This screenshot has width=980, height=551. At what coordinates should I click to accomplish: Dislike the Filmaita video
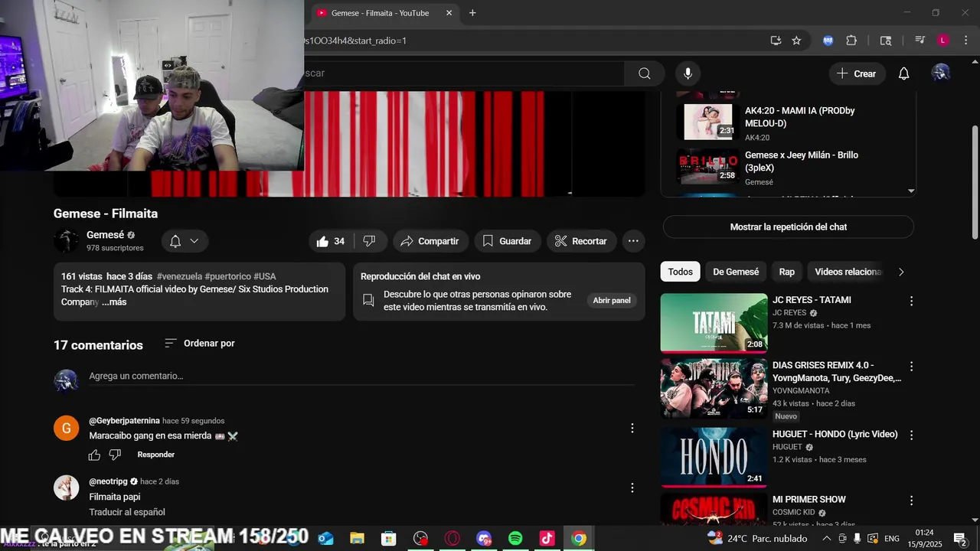coord(369,241)
